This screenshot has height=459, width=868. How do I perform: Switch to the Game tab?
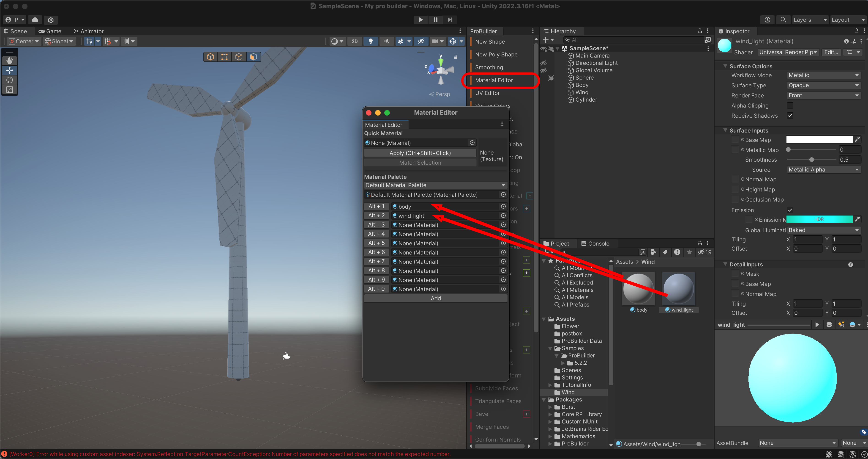click(50, 31)
